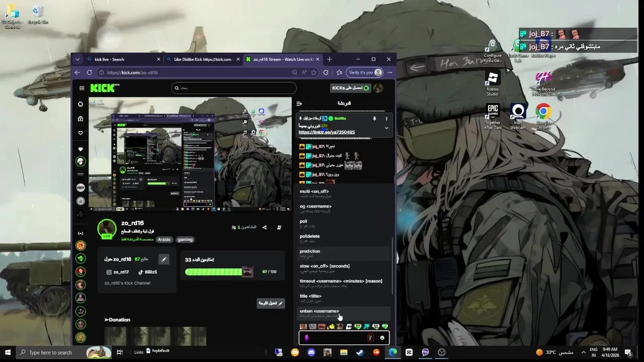
Task: Open 6iiilz5 TikTok link
Action: tap(148, 272)
